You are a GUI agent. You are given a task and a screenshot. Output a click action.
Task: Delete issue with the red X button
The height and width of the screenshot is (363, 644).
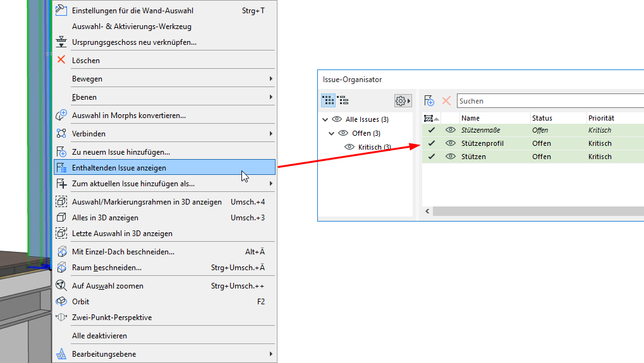point(446,100)
